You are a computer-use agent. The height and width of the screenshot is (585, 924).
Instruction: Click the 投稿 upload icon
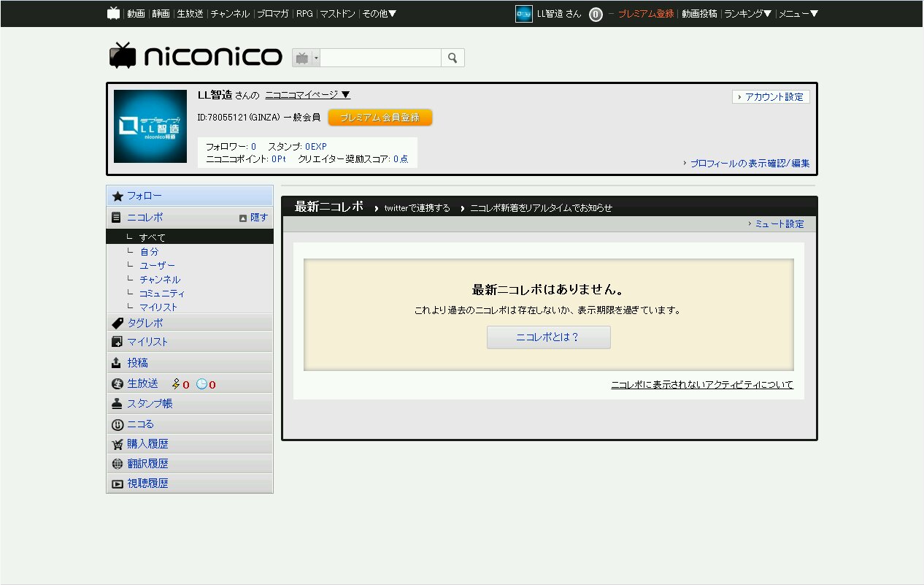tap(116, 363)
